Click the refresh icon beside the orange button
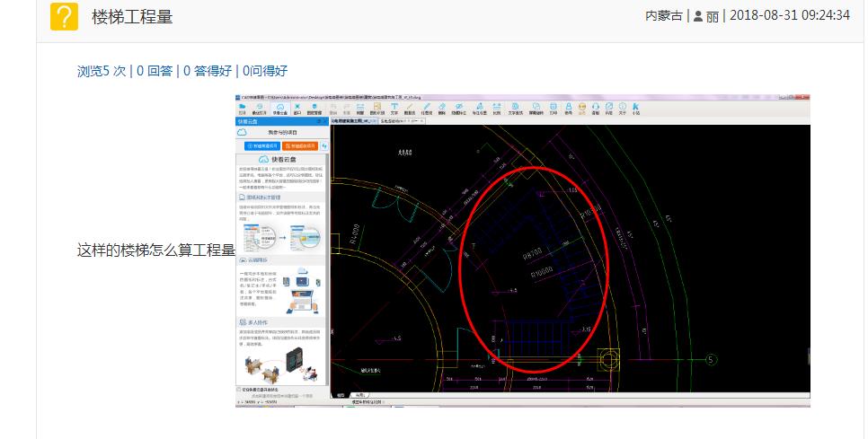This screenshot has width=868, height=439. (324, 146)
